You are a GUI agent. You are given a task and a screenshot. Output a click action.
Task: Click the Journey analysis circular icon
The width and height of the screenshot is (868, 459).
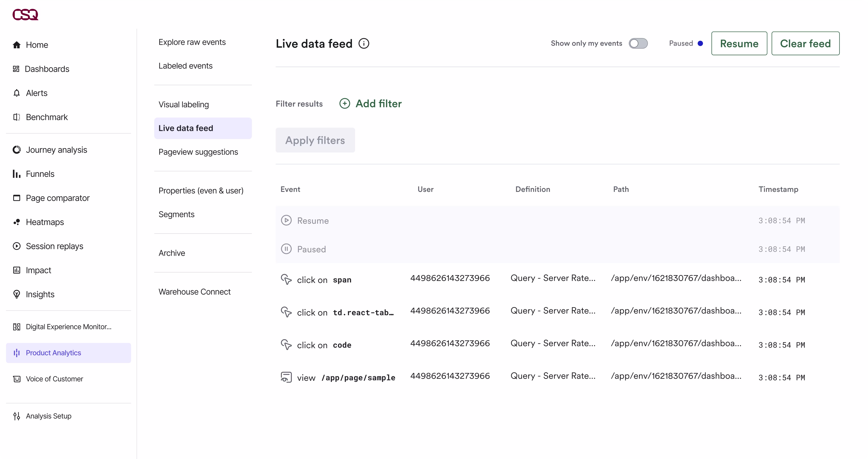tap(17, 150)
